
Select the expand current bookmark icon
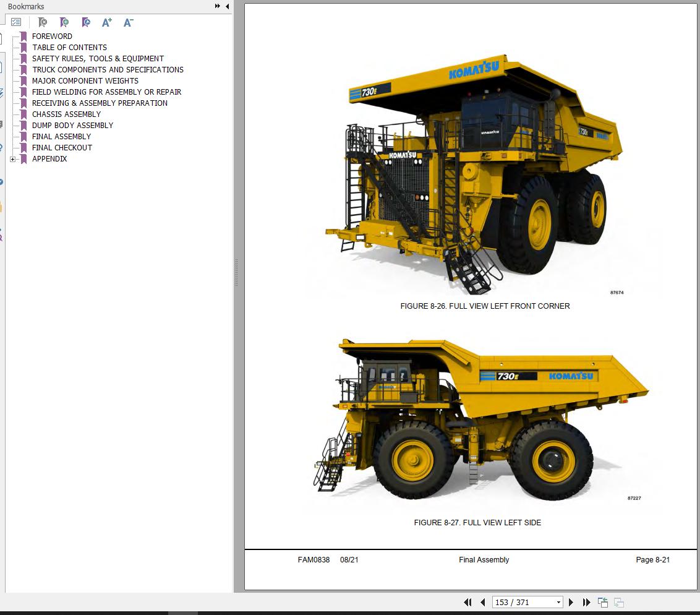click(86, 22)
